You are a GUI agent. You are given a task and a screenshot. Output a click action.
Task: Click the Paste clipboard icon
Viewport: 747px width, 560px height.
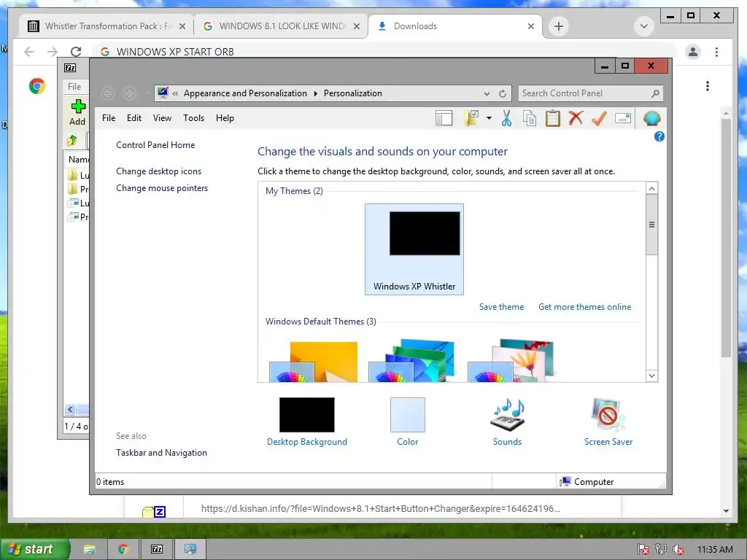point(553,118)
